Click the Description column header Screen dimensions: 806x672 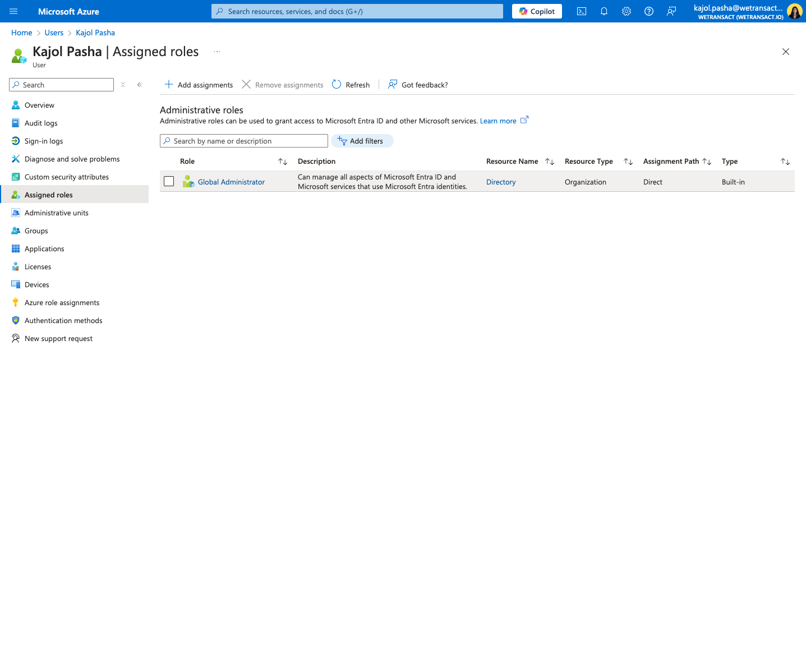point(316,161)
